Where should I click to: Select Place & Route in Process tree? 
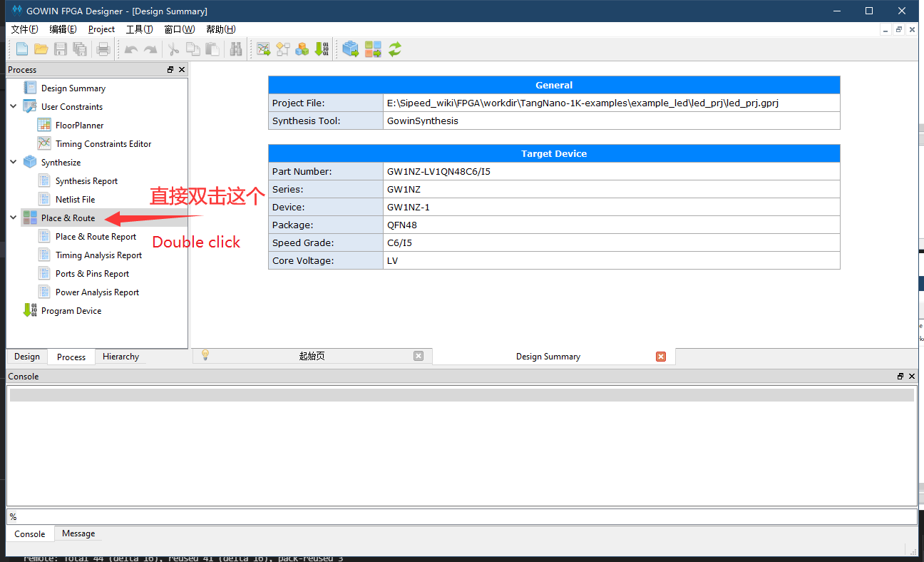[x=68, y=218]
